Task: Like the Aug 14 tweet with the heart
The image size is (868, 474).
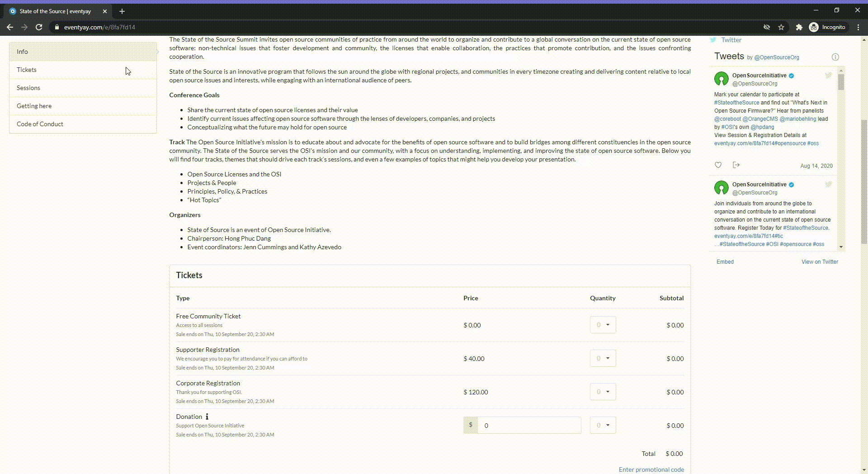Action: pos(718,165)
